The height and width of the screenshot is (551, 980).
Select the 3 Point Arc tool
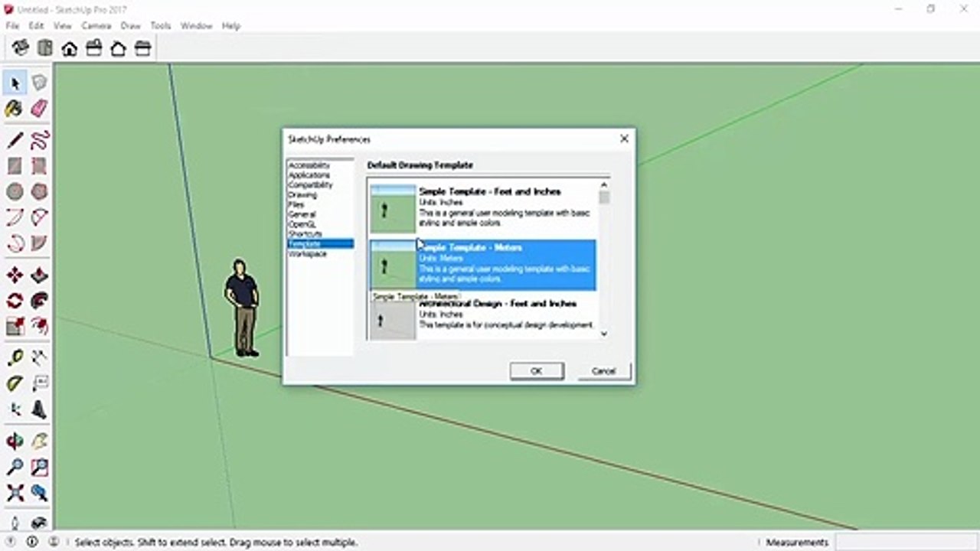point(15,243)
